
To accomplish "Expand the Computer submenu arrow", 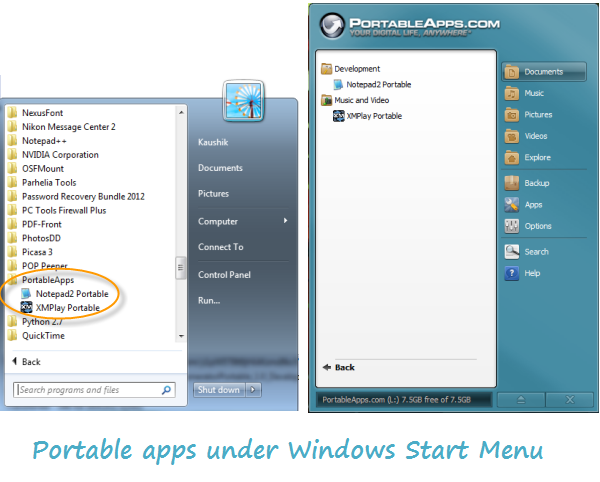I will [285, 221].
